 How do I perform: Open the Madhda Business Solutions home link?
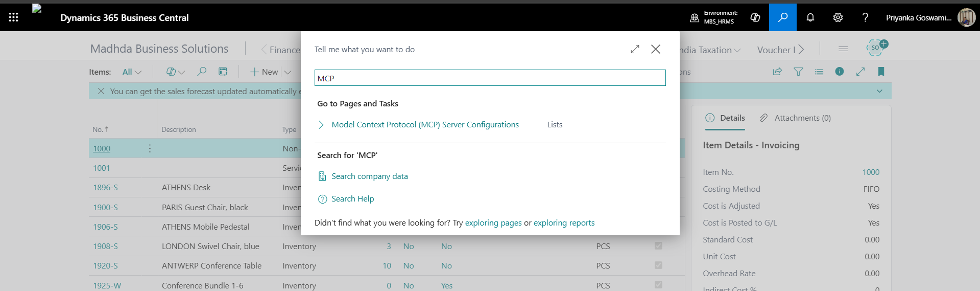tap(159, 49)
